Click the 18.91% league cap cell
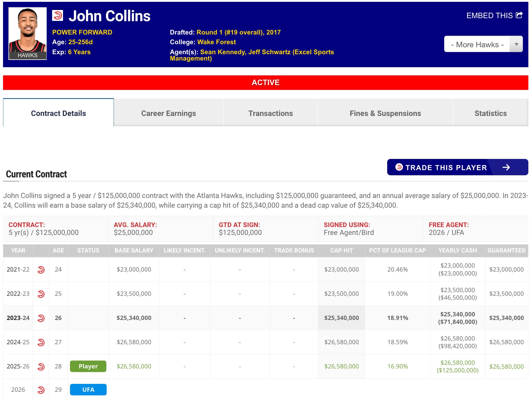This screenshot has height=399, width=532. click(397, 318)
